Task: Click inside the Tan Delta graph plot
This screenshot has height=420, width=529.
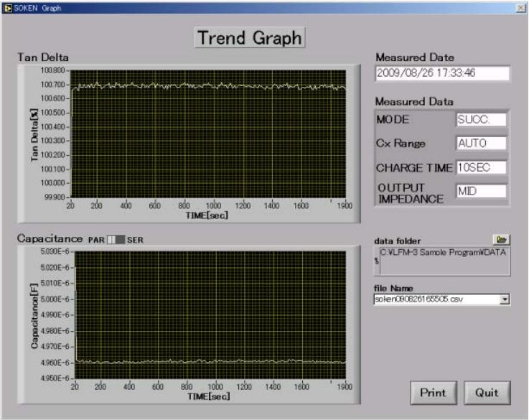Action: [208, 133]
